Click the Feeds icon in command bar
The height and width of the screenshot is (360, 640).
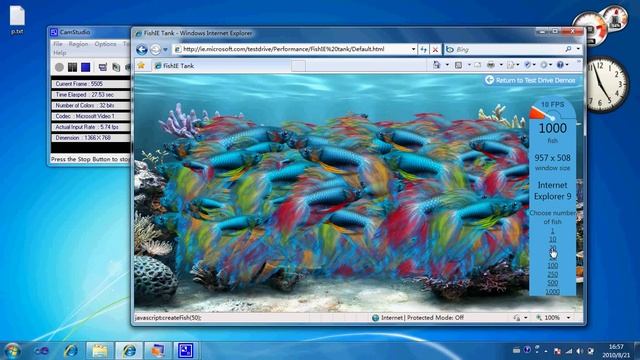(458, 65)
